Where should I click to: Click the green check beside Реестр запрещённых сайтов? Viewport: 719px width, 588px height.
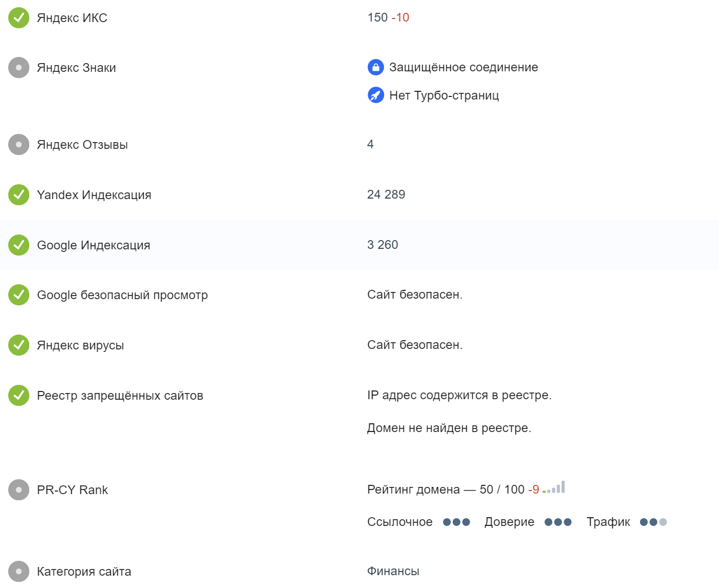[x=19, y=396]
